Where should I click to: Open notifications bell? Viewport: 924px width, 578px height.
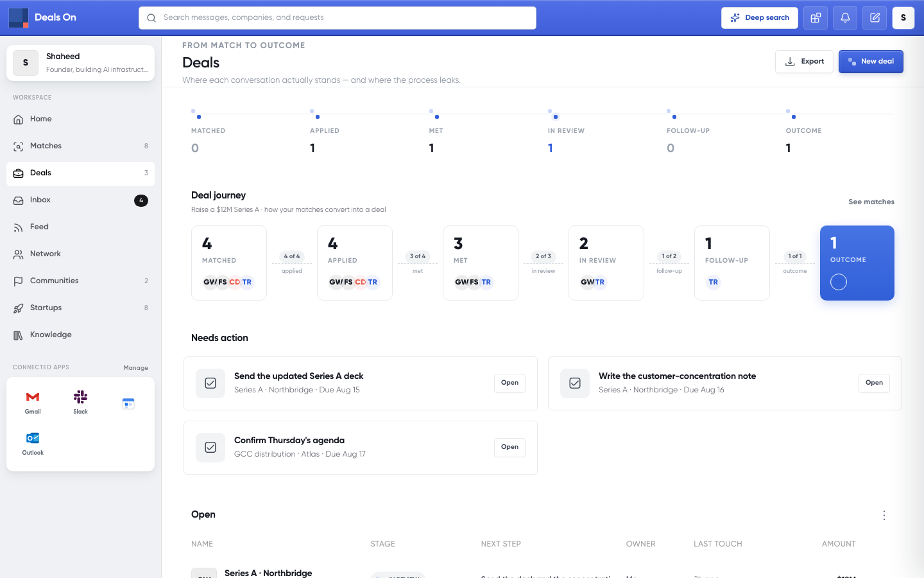(845, 18)
